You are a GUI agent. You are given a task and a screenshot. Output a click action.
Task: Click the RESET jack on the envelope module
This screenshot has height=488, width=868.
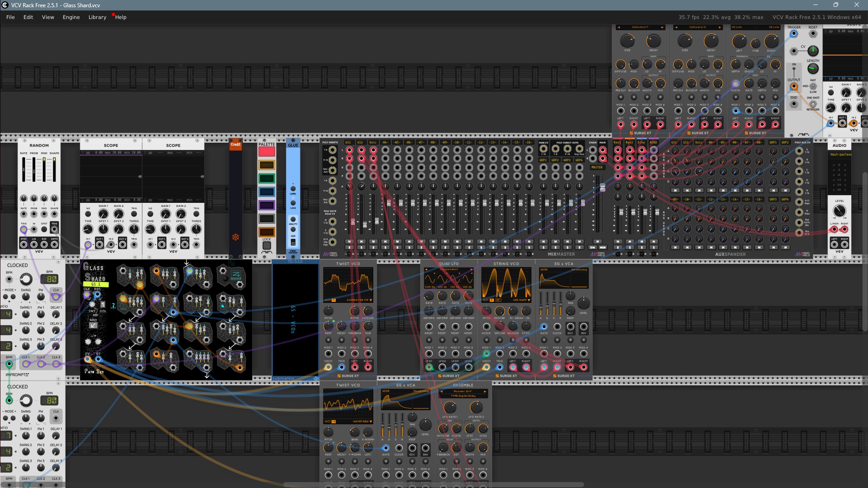pyautogui.click(x=813, y=33)
